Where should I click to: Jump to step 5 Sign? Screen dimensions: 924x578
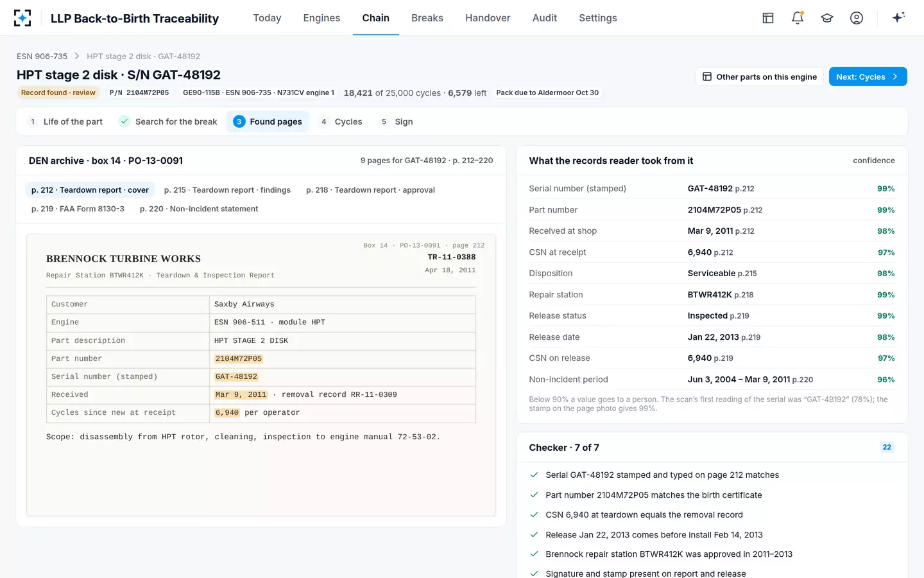click(397, 121)
